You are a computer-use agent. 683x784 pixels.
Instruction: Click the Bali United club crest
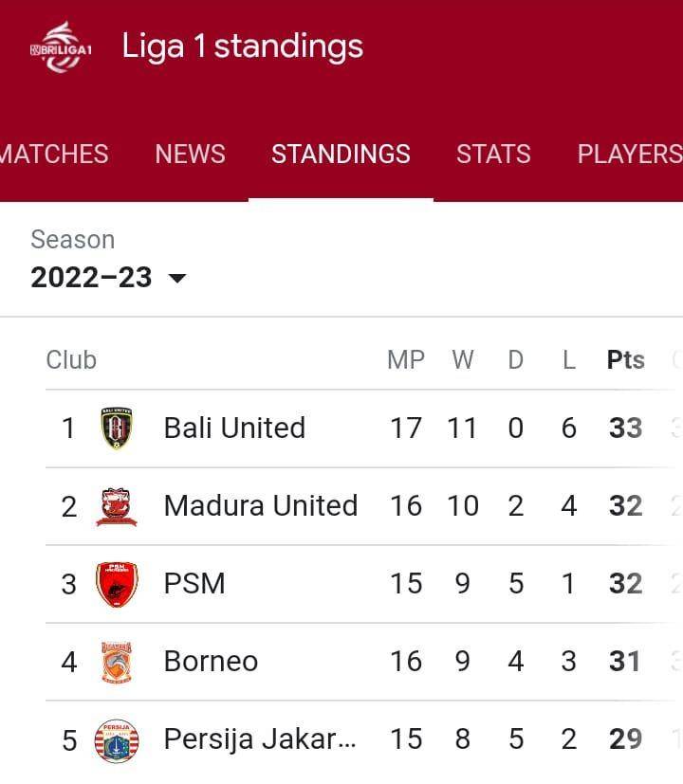(x=117, y=428)
